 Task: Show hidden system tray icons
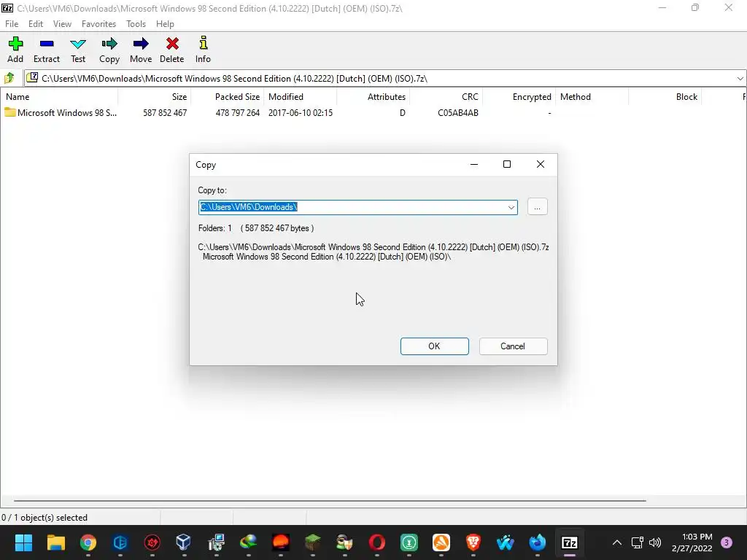(617, 542)
